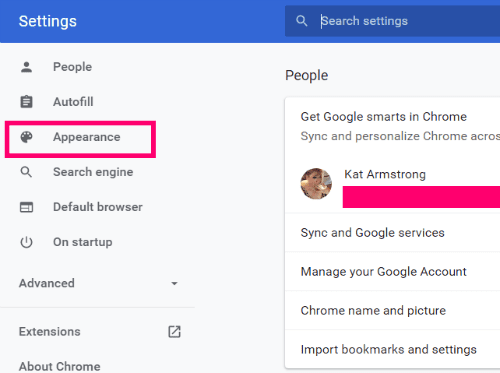Image resolution: width=500 pixels, height=373 pixels.
Task: Select Default browser in sidebar
Action: 98,207
